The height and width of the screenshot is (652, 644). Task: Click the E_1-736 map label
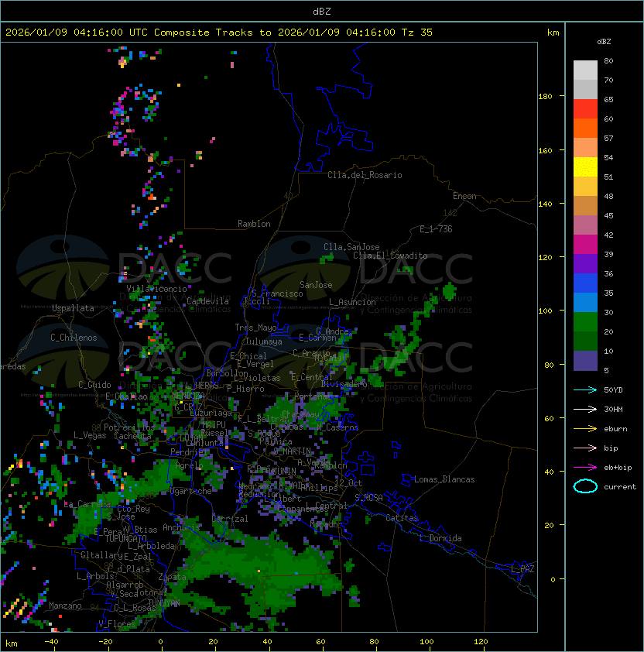436,229
